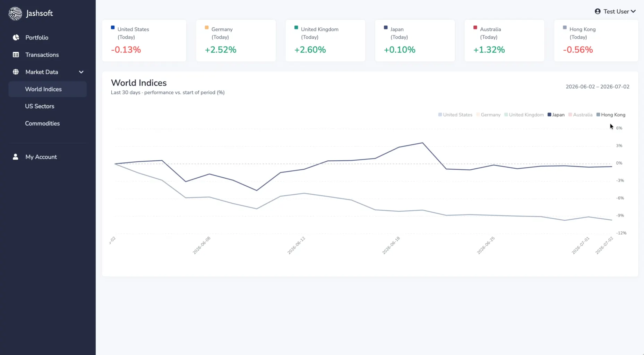Click Hong Kong line end point on chart
Screen dimensions: 644x355
612,220
